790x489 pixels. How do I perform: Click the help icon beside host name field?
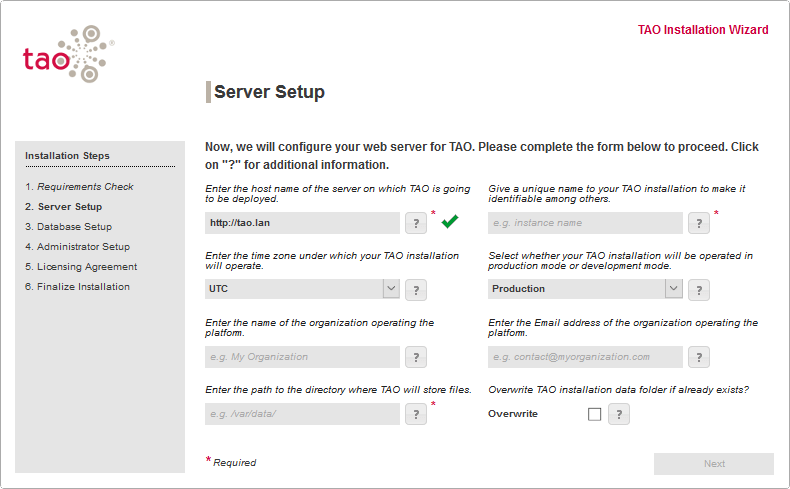click(x=415, y=222)
